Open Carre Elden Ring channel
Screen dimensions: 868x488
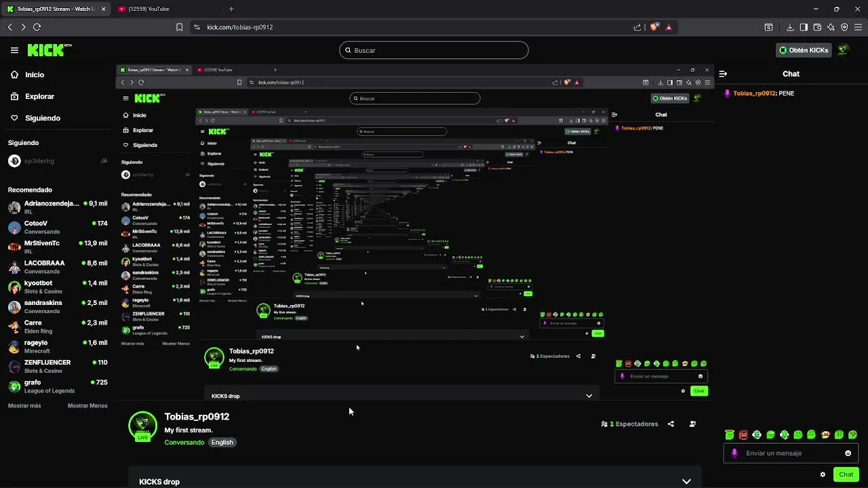coord(58,327)
